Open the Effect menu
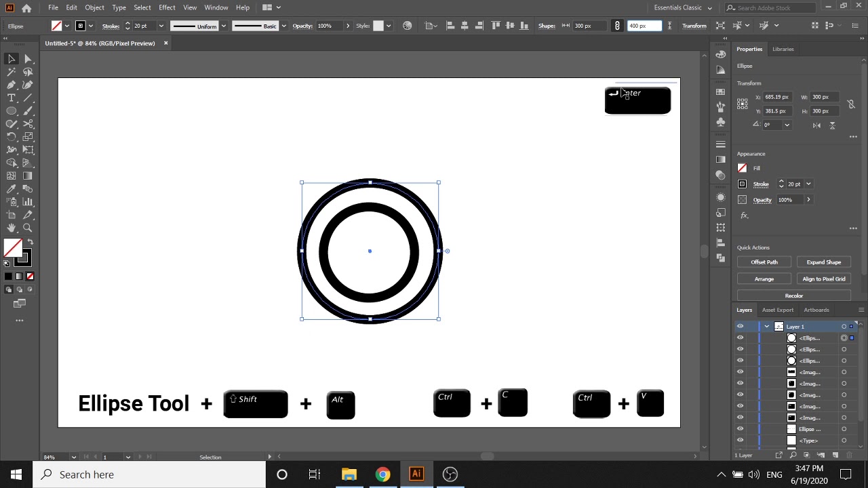868x488 pixels. point(167,7)
